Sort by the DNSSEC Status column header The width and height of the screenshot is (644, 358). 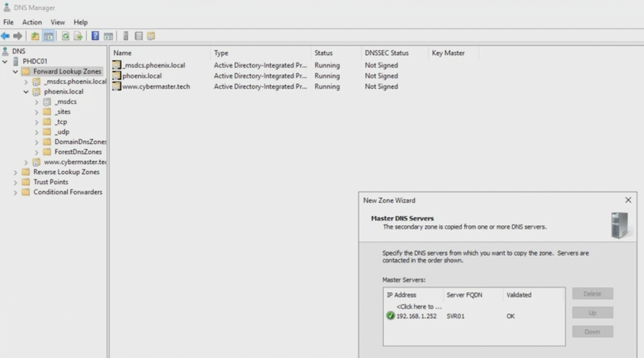(386, 53)
